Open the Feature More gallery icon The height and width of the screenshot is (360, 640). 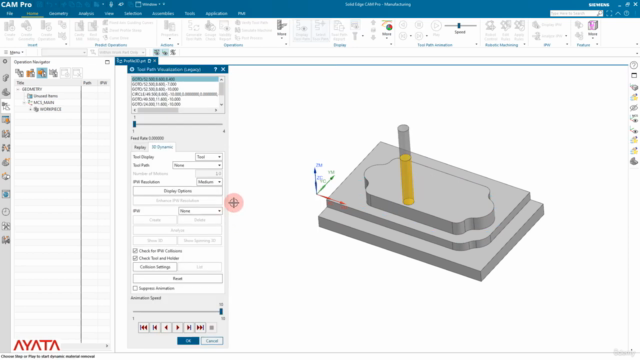pos(593,27)
